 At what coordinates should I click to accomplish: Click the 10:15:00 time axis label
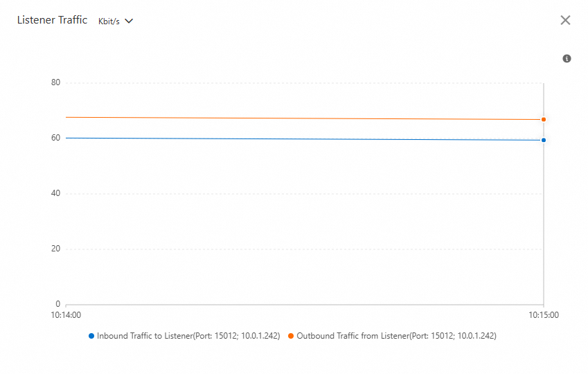tap(544, 315)
